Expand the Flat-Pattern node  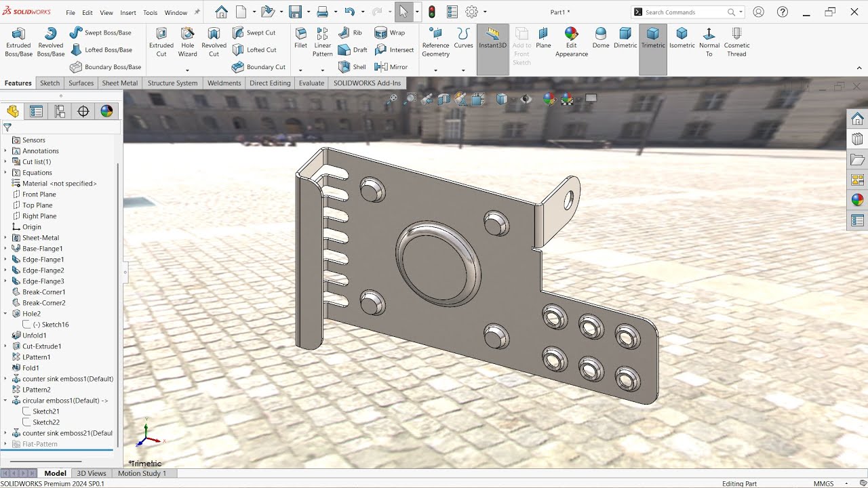coord(6,444)
